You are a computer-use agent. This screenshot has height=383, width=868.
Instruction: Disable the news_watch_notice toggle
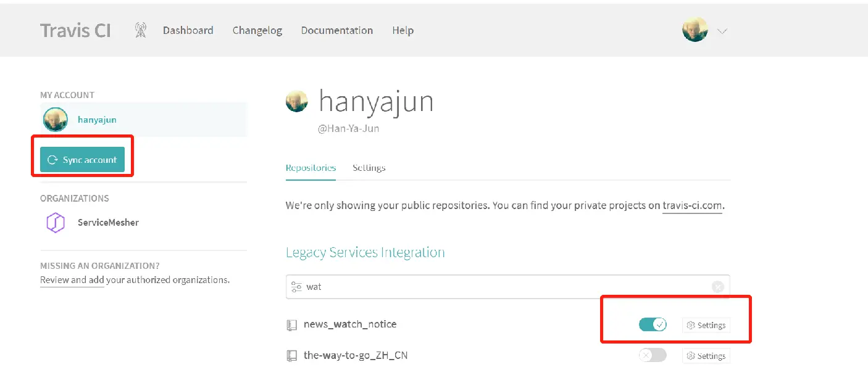(x=653, y=324)
